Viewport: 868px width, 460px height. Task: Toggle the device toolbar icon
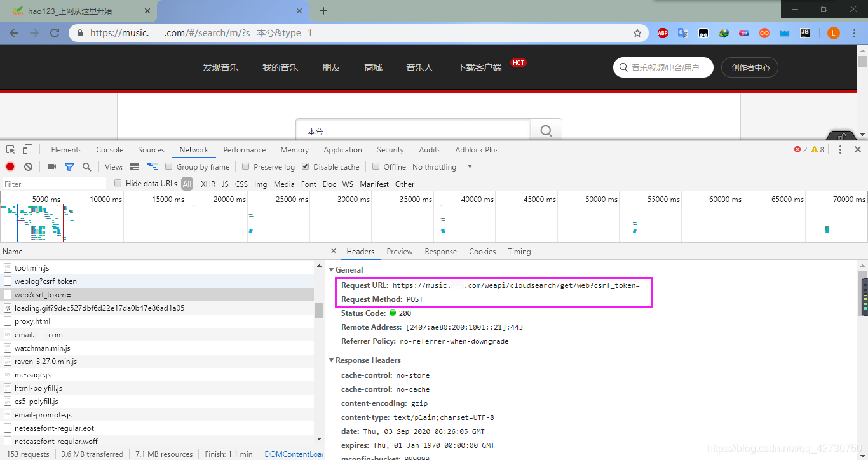click(27, 150)
